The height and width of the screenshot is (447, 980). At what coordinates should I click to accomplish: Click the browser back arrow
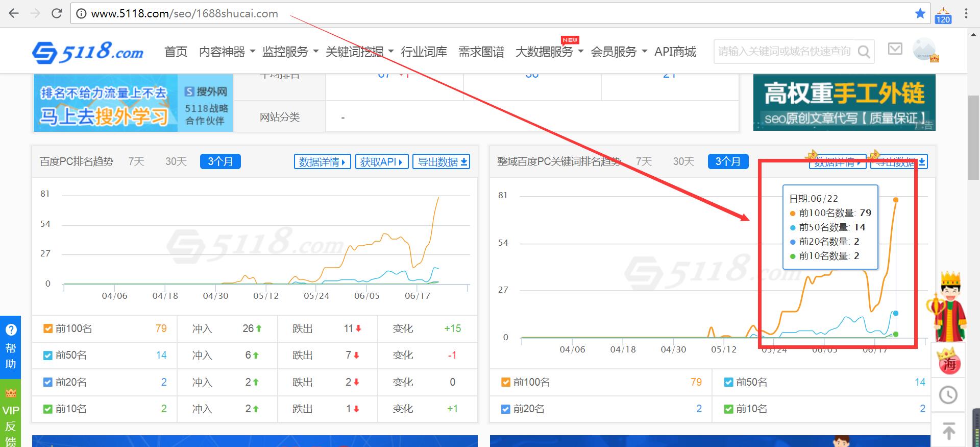tap(14, 13)
